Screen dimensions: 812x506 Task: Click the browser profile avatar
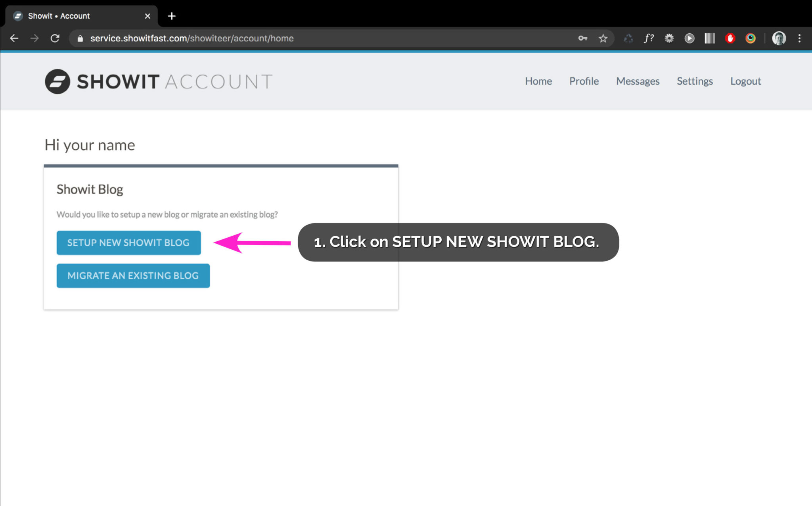(779, 38)
